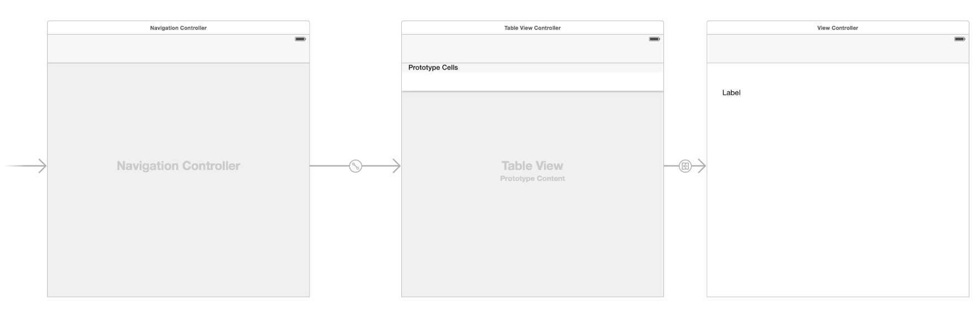Select the Label in View Controller
The width and height of the screenshot is (980, 310).
coord(731,93)
